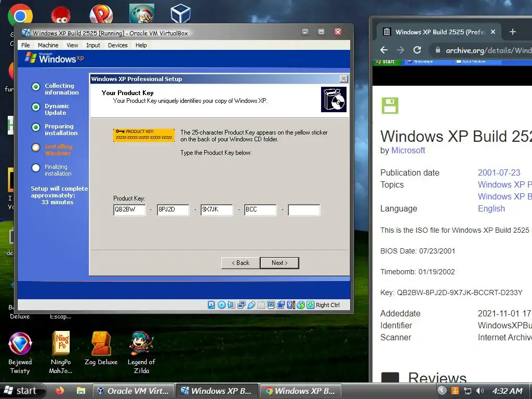Select the Bejeweled Twist desktop icon
532x399 pixels.
pos(20,353)
